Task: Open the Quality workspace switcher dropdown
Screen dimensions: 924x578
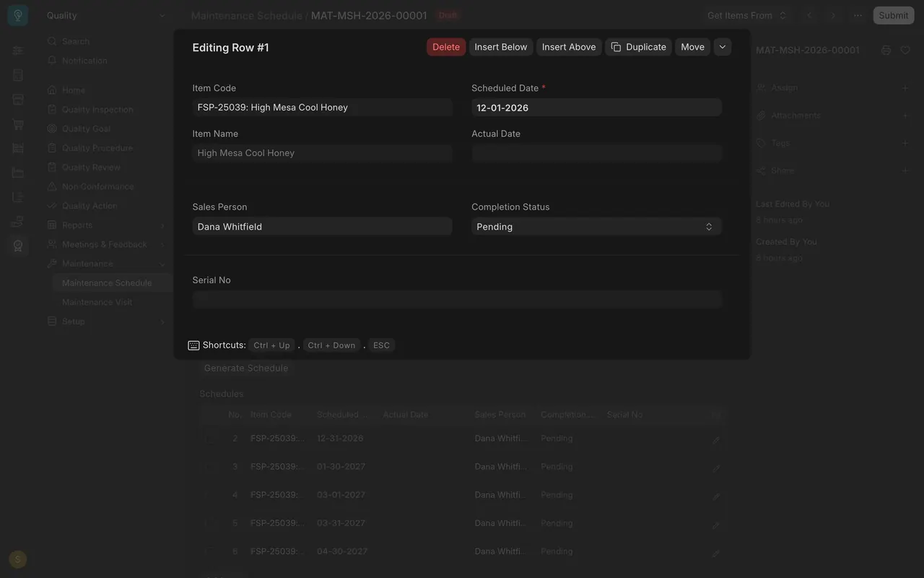Action: click(106, 15)
